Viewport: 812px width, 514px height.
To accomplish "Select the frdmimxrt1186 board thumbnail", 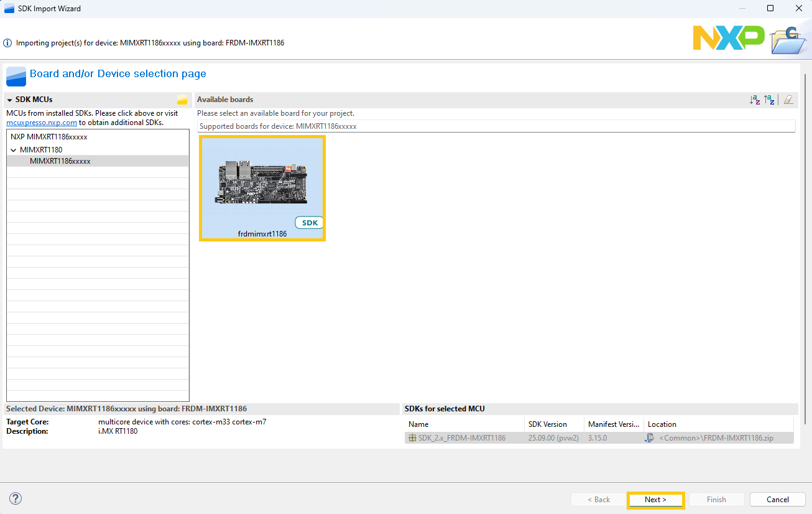I will (x=262, y=184).
